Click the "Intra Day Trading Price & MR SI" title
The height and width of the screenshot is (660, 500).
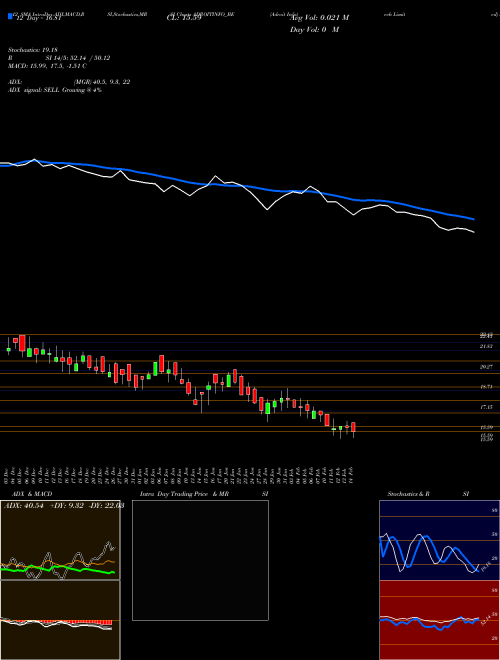(204, 494)
